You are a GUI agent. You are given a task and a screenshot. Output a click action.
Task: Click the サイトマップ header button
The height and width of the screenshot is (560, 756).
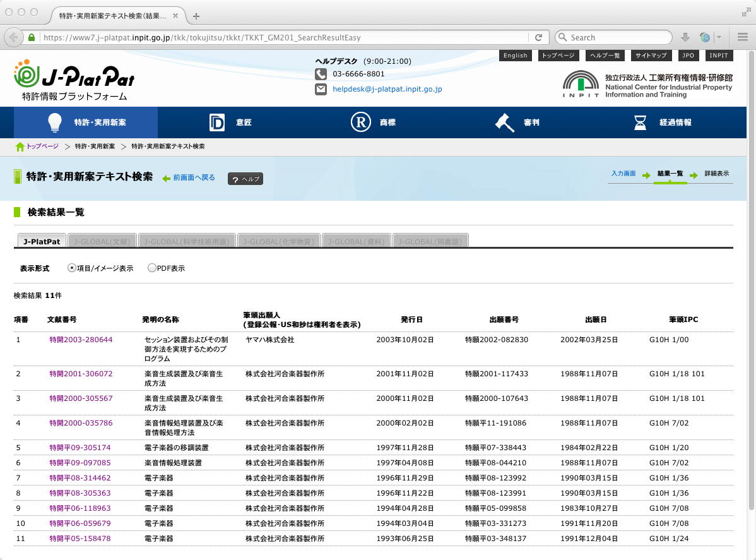tap(651, 56)
